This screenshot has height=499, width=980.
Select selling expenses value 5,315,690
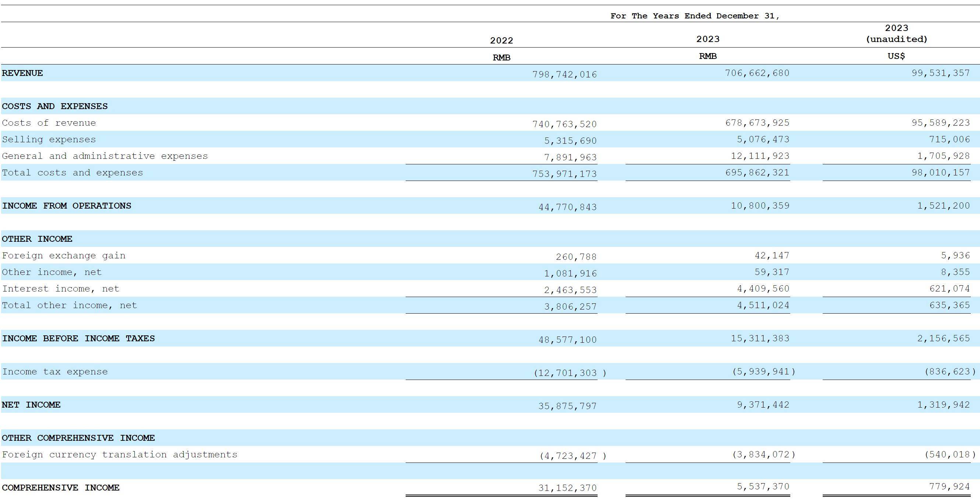571,141
